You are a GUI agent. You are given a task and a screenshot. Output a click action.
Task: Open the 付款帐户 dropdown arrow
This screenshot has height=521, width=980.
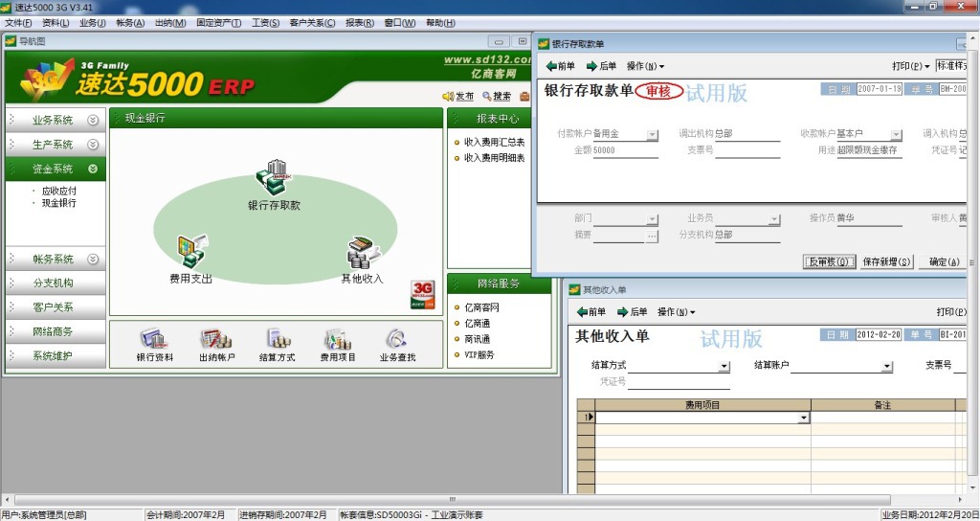pyautogui.click(x=653, y=134)
